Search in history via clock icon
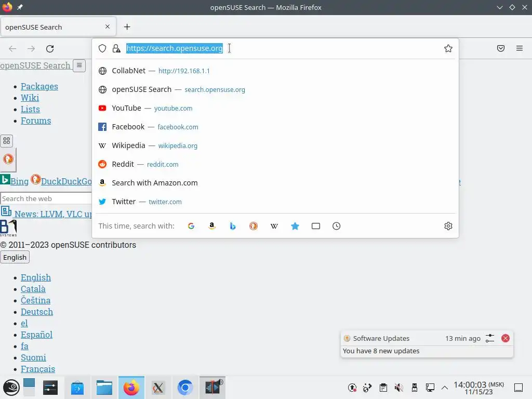This screenshot has width=532, height=399. [336, 226]
